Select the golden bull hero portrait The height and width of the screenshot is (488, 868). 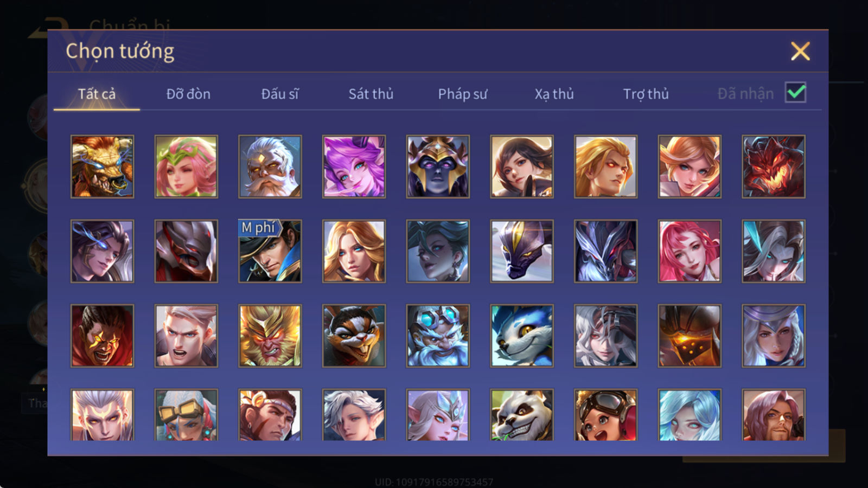click(102, 166)
